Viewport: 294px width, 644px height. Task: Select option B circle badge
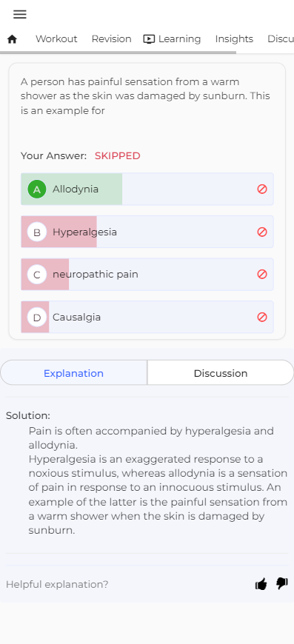(37, 232)
